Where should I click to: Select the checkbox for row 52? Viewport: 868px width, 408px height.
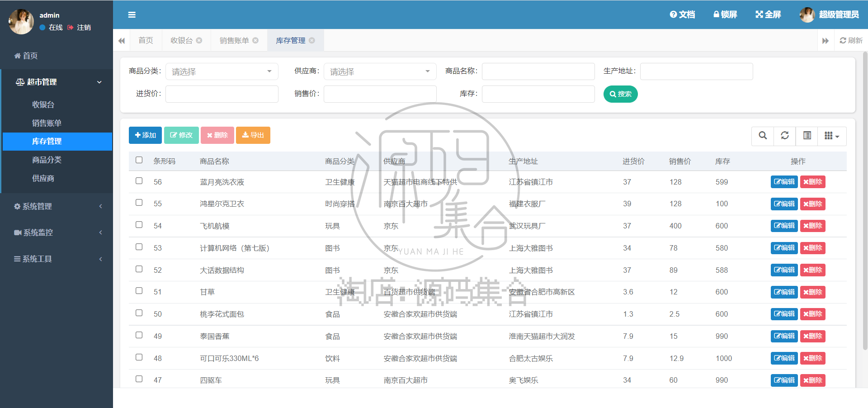[x=139, y=269]
